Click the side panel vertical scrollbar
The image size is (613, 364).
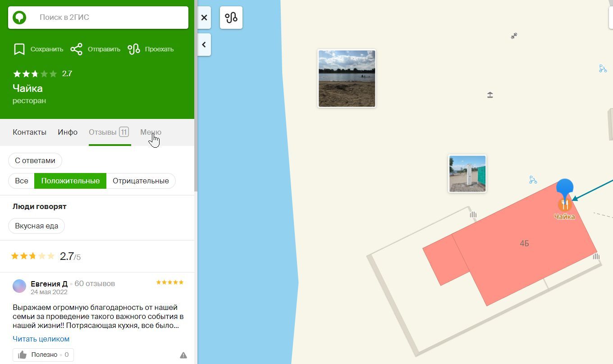pyautogui.click(x=196, y=96)
